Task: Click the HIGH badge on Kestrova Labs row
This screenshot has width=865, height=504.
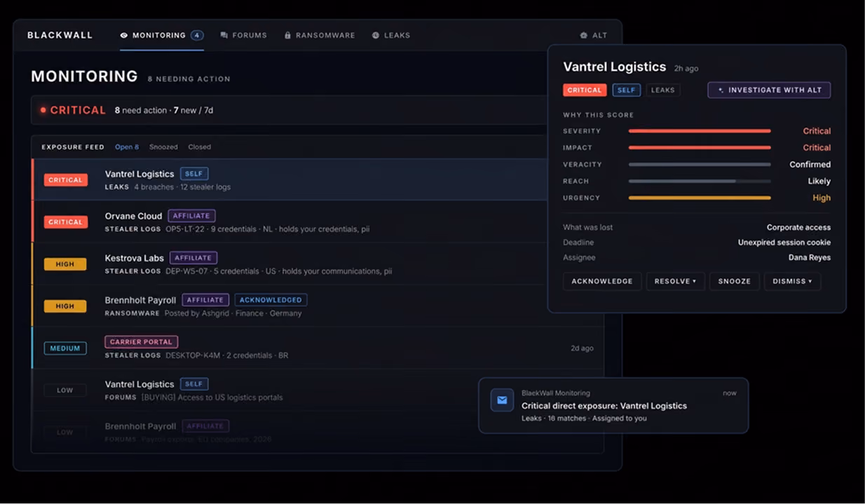Action: pos(65,264)
